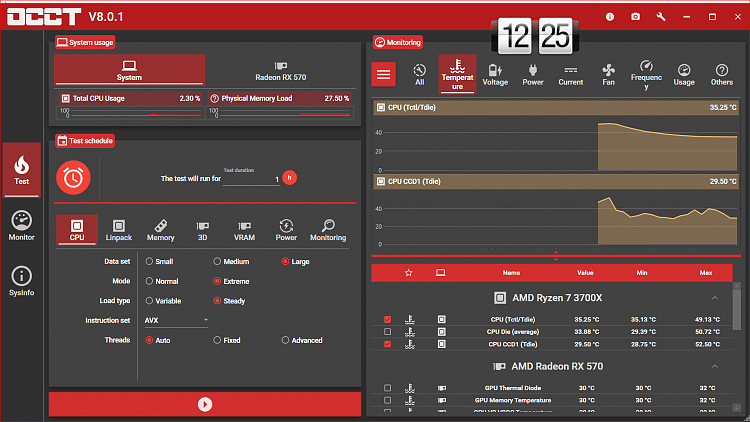Viewport: 750px width, 422px height.
Task: Click Physical Memory Load icon
Action: [x=215, y=98]
